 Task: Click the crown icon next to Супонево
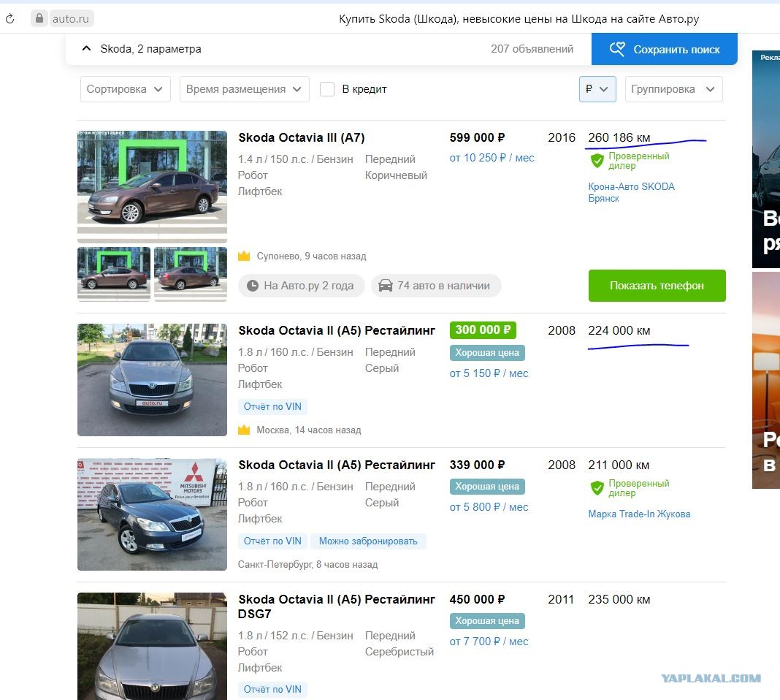coord(244,256)
